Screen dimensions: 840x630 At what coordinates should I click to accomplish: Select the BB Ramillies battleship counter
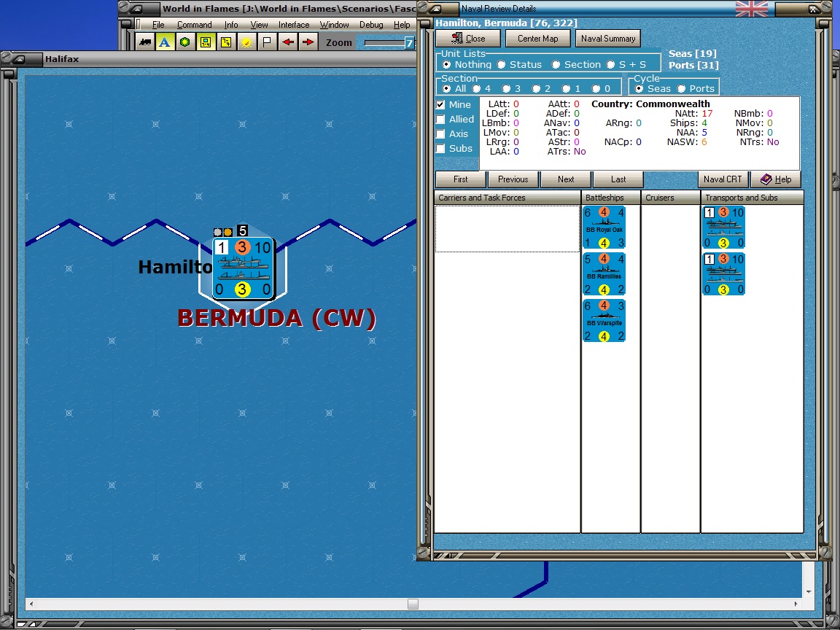tap(604, 274)
